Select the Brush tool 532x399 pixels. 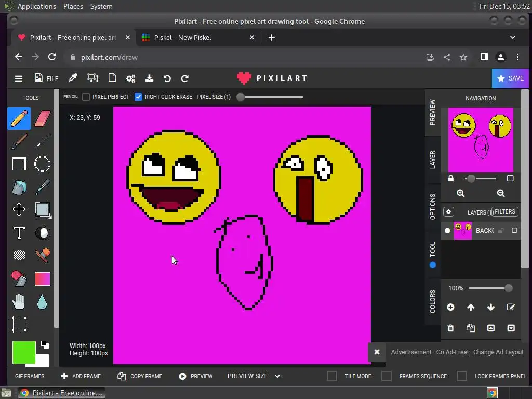(x=19, y=141)
